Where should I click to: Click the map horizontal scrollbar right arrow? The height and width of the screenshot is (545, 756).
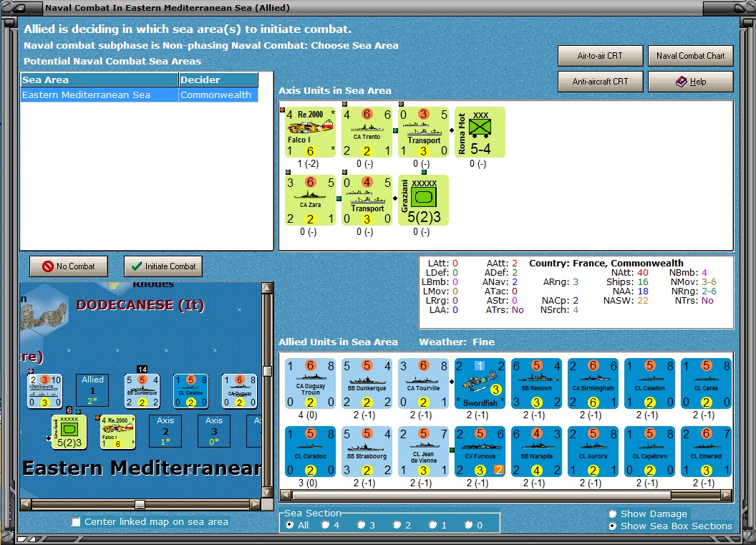click(x=256, y=504)
